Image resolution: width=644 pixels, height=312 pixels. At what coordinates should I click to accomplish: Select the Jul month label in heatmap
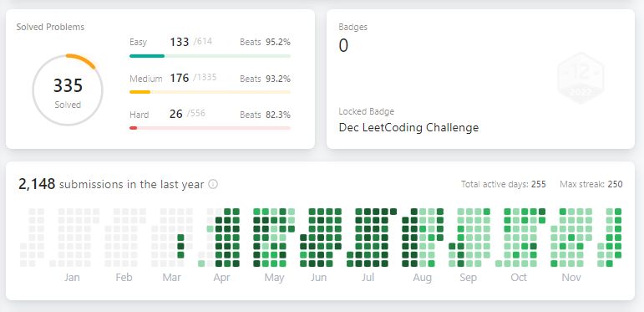point(368,278)
